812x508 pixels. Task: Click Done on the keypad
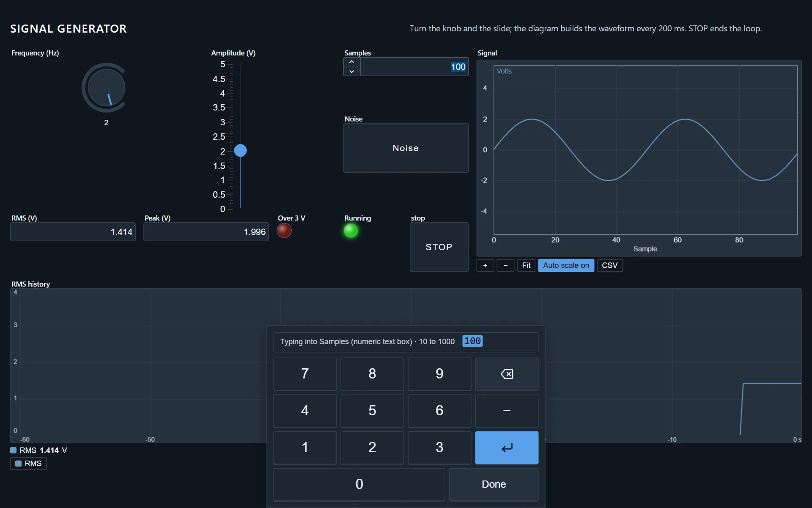[x=494, y=484]
